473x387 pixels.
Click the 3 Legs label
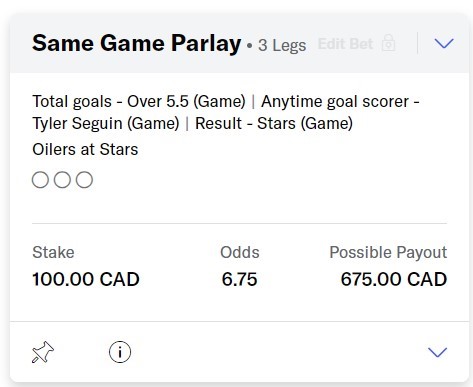pos(282,45)
